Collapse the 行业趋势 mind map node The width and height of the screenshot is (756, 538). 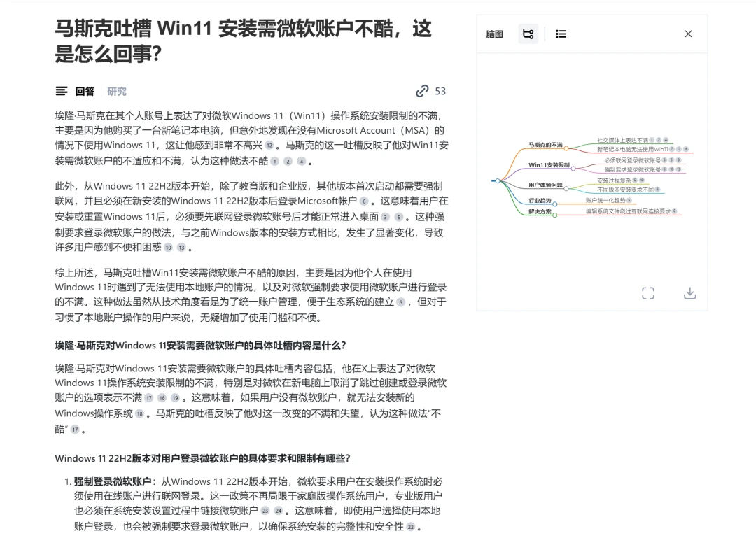pyautogui.click(x=555, y=204)
